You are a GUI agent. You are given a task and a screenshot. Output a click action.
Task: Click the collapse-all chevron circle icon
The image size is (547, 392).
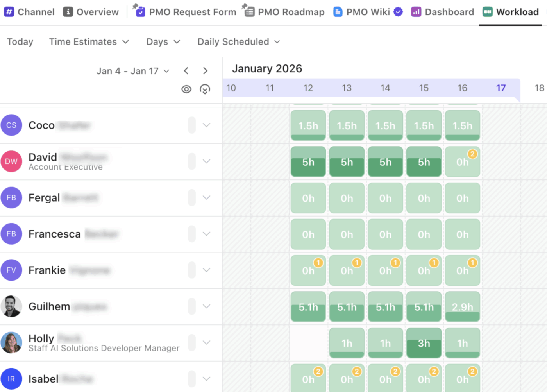pyautogui.click(x=205, y=89)
